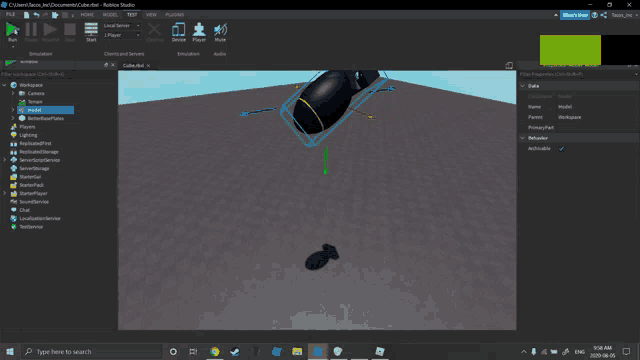The width and height of the screenshot is (640, 360).
Task: Show hidden system tray icons
Action: (524, 351)
